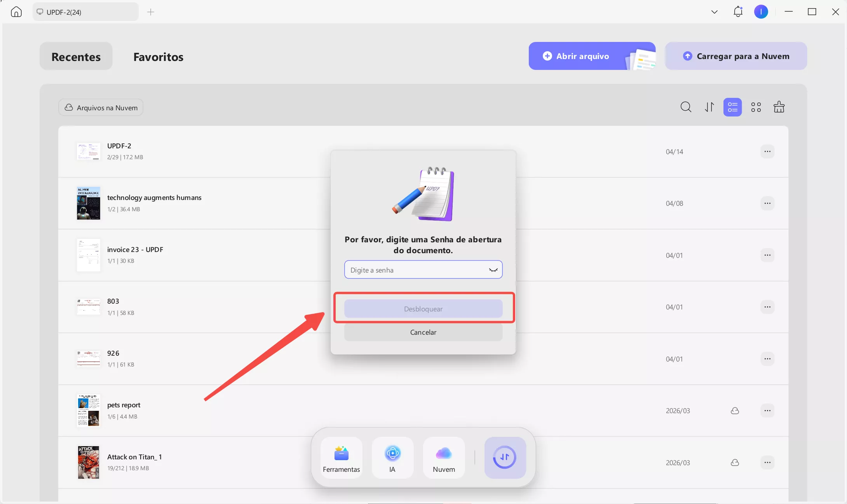Open Ferramentas tools in bottom dock
Screen dimensions: 847x504
pyautogui.click(x=341, y=458)
